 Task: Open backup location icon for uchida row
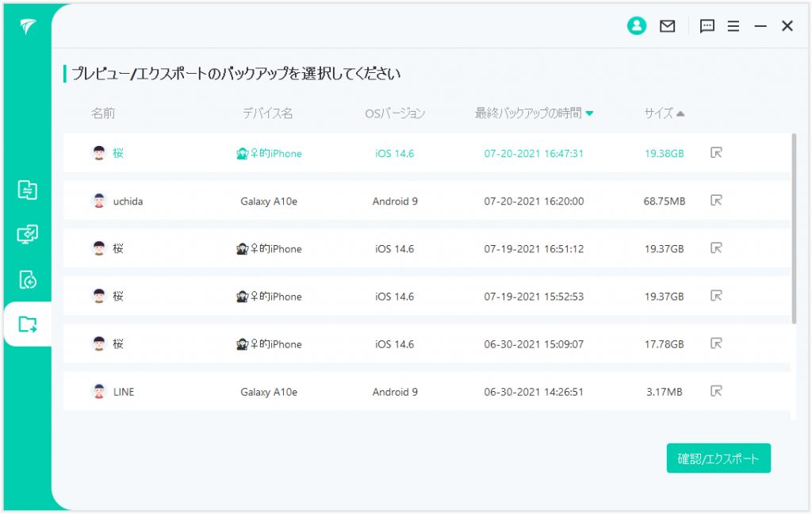pyautogui.click(x=716, y=201)
